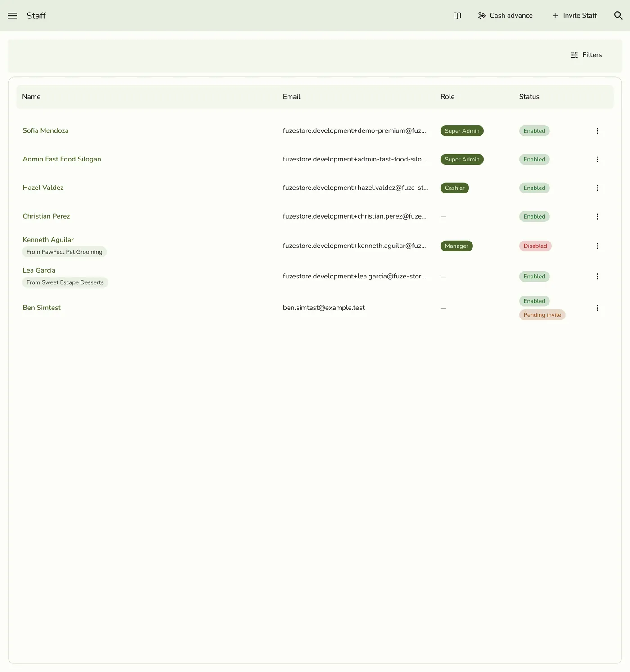
Task: Open Cash advance
Action: click(505, 16)
